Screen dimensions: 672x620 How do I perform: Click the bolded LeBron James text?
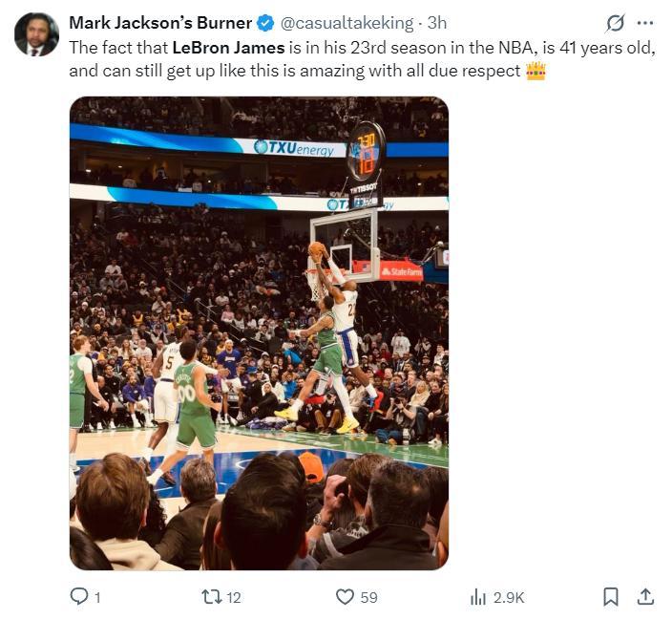pyautogui.click(x=229, y=47)
